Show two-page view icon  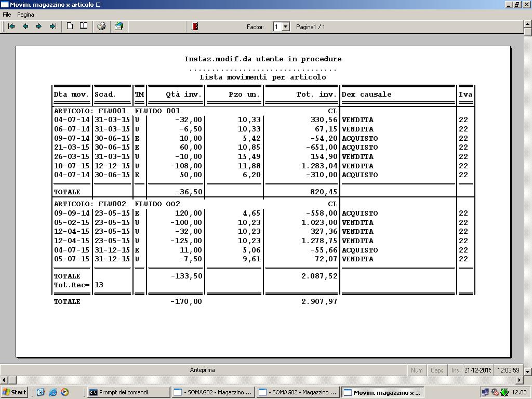84,26
